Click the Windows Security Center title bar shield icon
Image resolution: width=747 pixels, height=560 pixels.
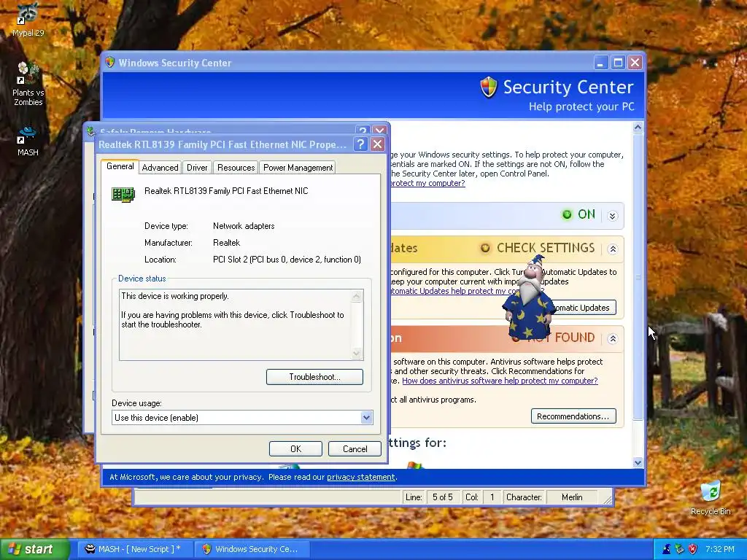(x=110, y=63)
